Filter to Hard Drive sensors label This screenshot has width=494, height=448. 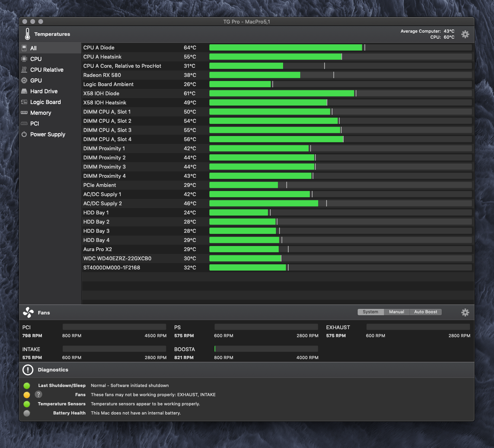(x=44, y=91)
